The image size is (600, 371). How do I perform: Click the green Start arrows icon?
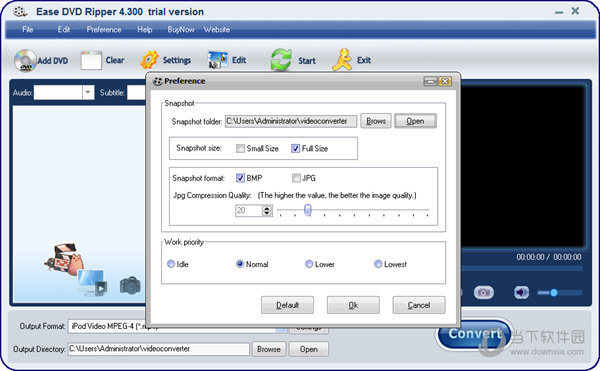281,60
